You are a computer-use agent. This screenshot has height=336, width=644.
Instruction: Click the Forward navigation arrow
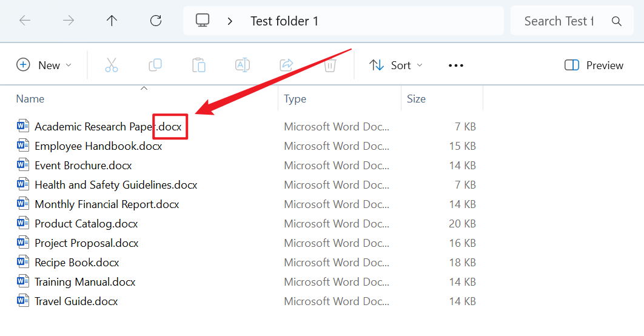point(69,21)
